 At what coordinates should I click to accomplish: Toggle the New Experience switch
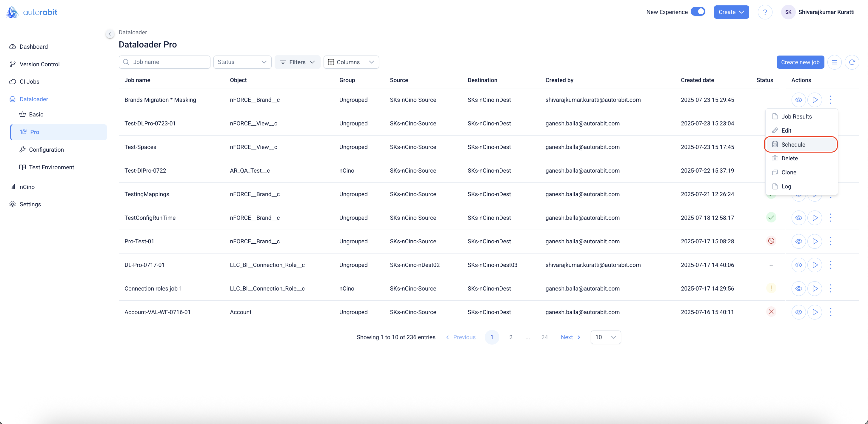698,12
